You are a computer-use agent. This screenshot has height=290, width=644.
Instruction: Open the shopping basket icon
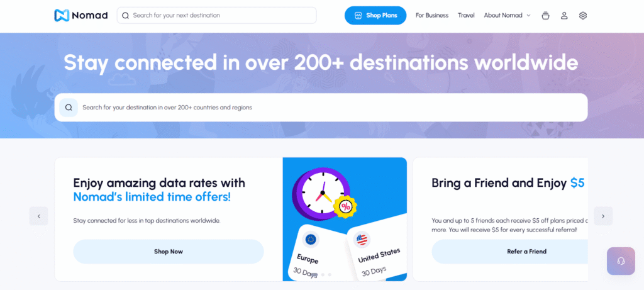[x=545, y=15]
